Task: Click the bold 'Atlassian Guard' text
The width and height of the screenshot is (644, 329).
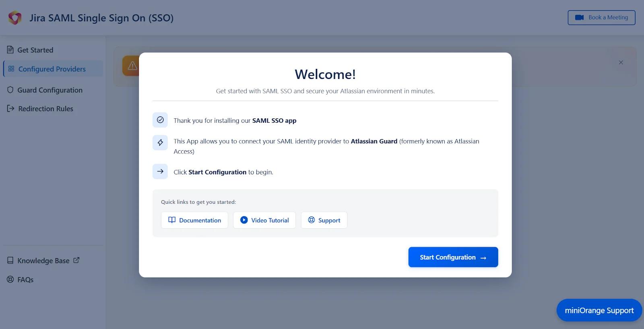Action: [374, 141]
